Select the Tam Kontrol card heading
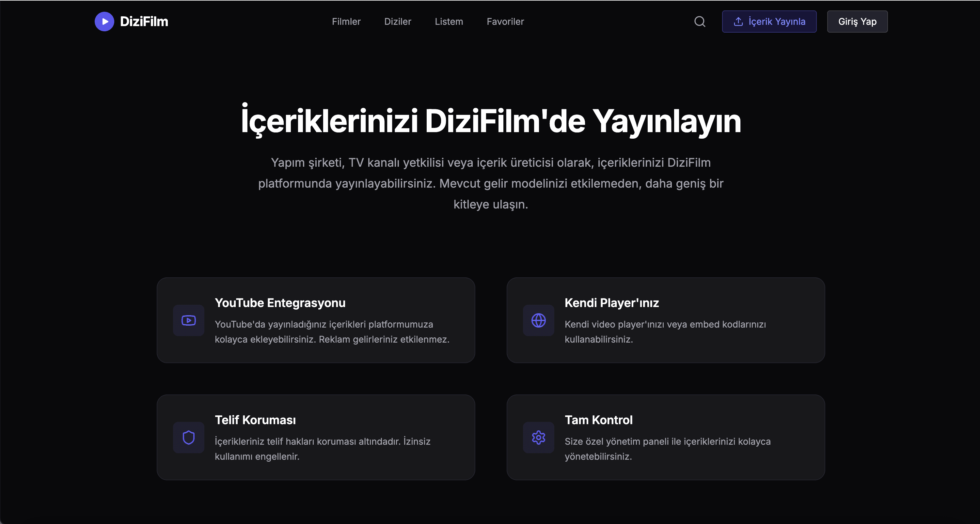980x524 pixels. pyautogui.click(x=598, y=420)
